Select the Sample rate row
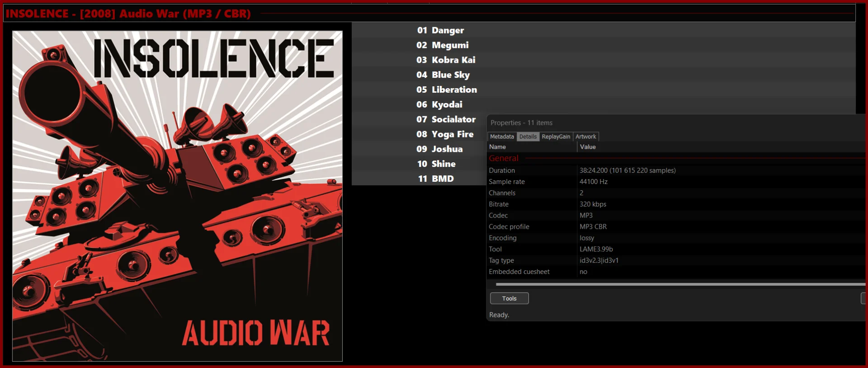This screenshot has height=368, width=868. tap(676, 182)
